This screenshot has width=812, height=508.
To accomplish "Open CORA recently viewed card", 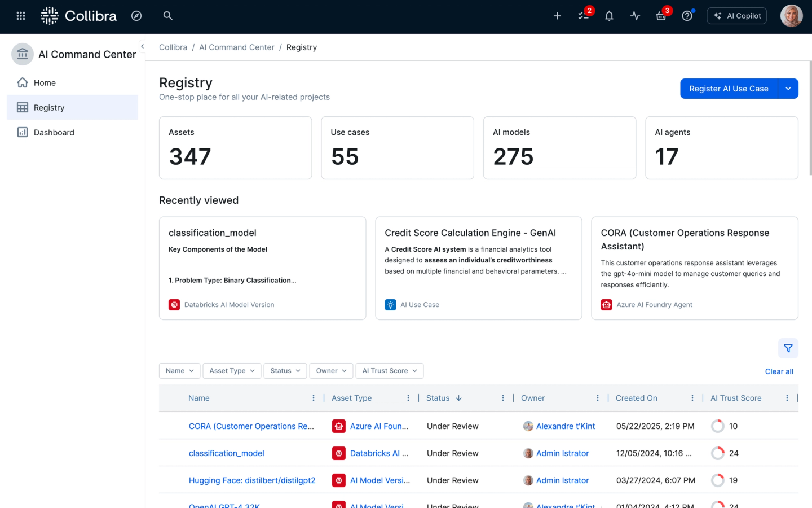I will point(695,268).
